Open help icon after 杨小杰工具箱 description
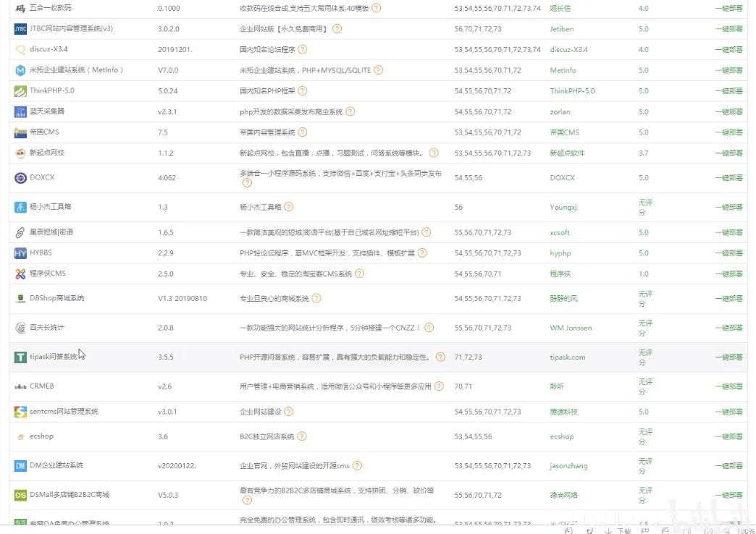Image resolution: width=756 pixels, height=534 pixels. pos(288,207)
